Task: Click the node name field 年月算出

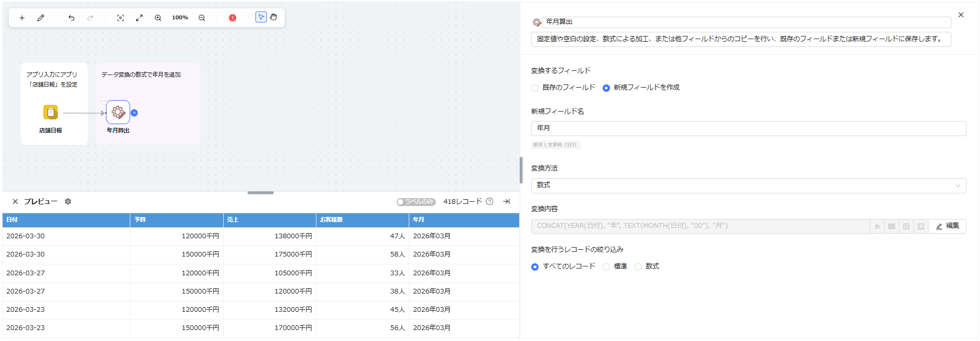Action: 747,22
